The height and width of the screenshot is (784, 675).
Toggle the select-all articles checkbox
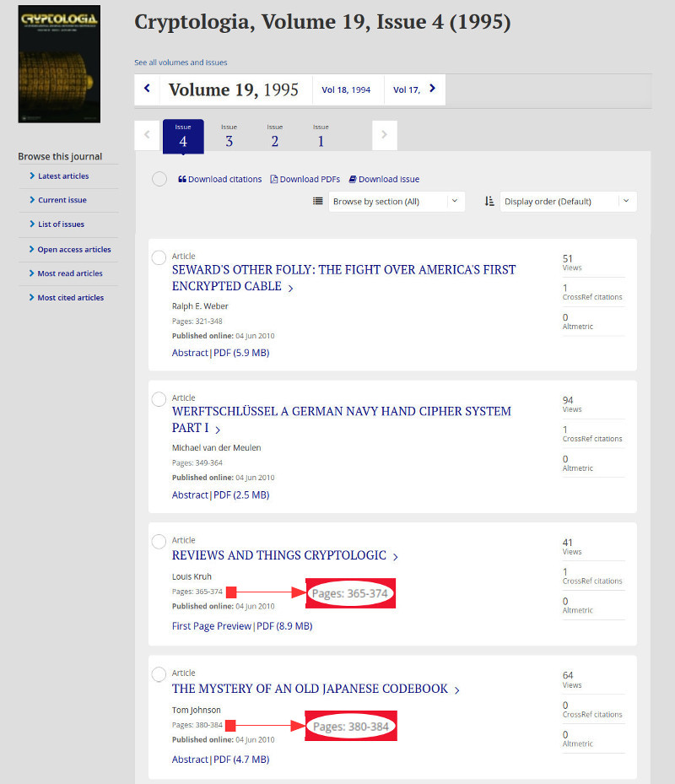tap(159, 179)
